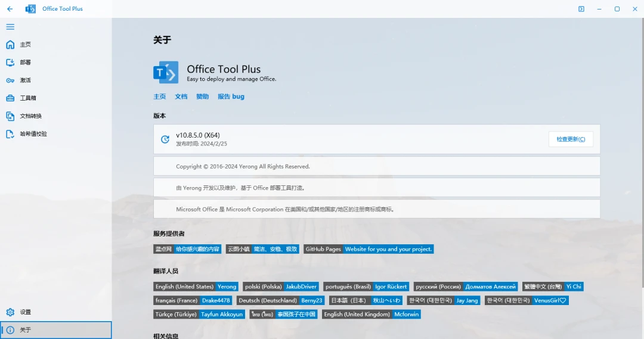The height and width of the screenshot is (339, 644).
Task: Open the 工具箱 toolbox icon
Action: pyautogui.click(x=10, y=98)
